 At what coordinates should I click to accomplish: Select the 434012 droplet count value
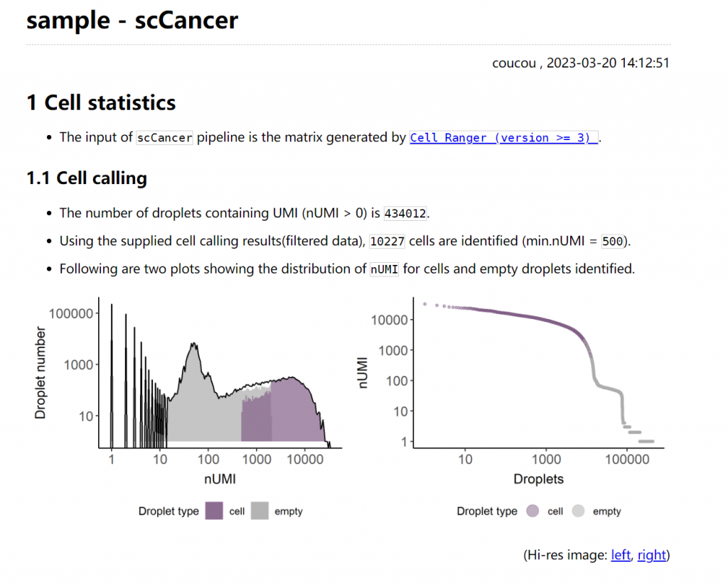pyautogui.click(x=405, y=212)
